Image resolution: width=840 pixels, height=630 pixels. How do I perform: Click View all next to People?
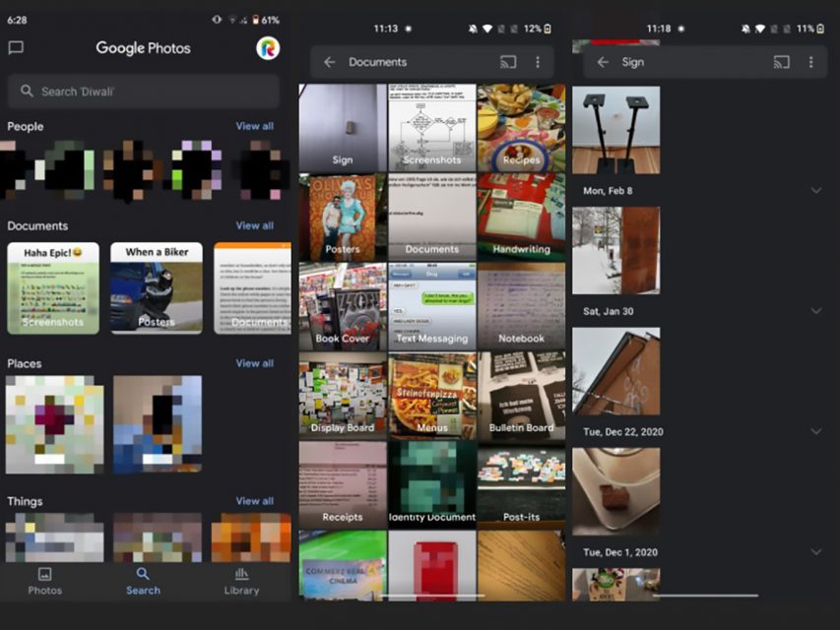254,126
